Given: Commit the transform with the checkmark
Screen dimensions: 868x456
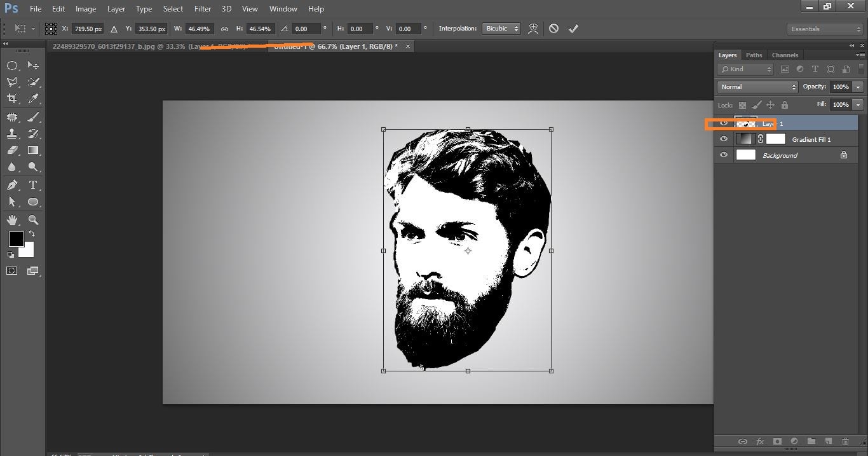Looking at the screenshot, I should 573,28.
